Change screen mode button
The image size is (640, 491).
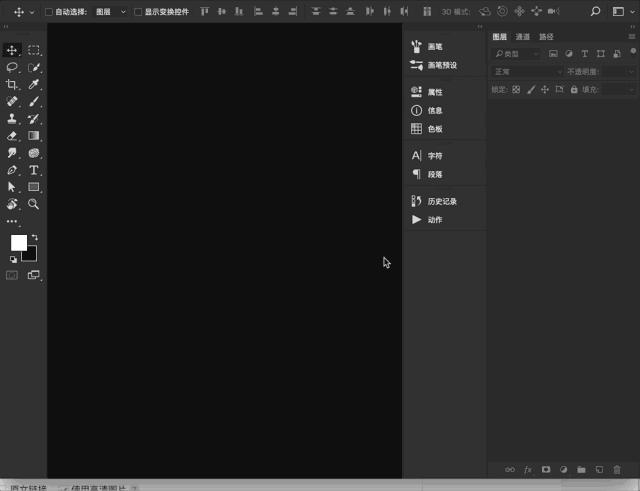tap(33, 275)
